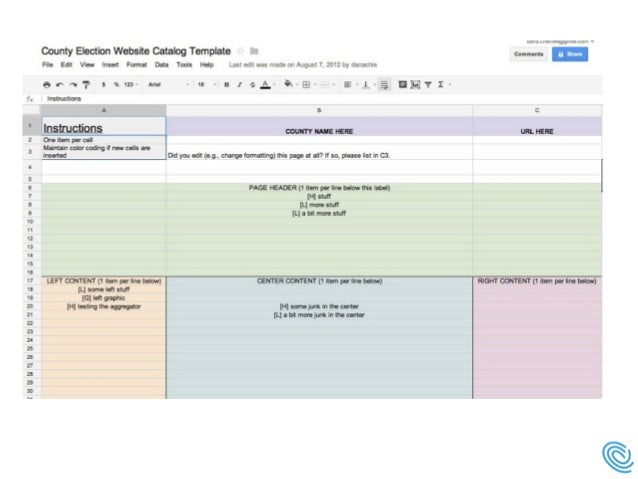Open the font size 18 dropdown

207,85
